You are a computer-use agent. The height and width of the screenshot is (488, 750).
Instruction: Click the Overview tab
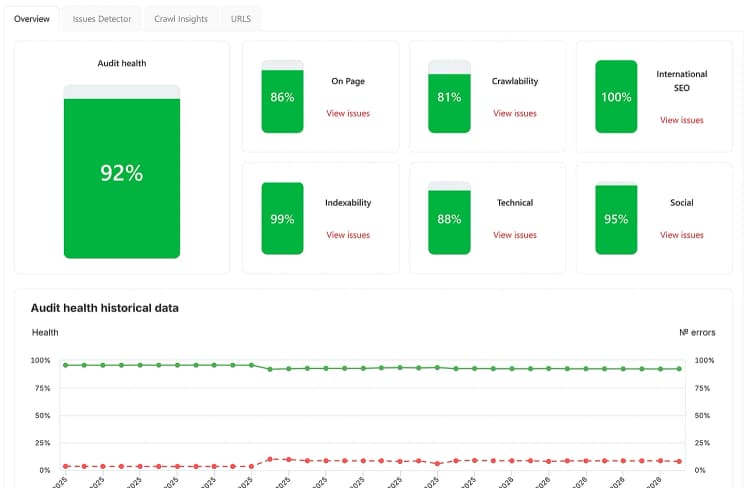32,19
